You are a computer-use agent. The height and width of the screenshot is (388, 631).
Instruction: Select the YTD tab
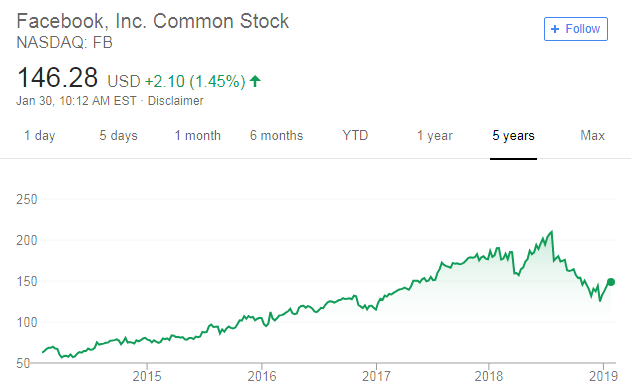(x=355, y=136)
